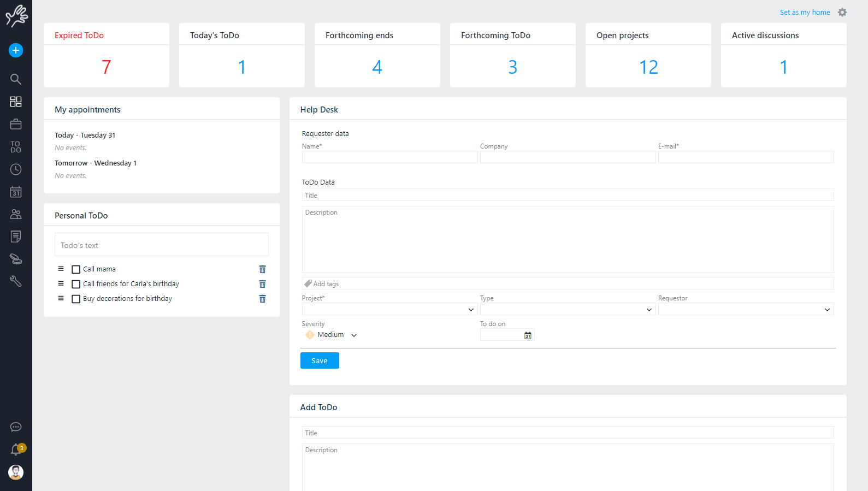Open the Open projects tile
The image size is (868, 491).
pyautogui.click(x=648, y=55)
